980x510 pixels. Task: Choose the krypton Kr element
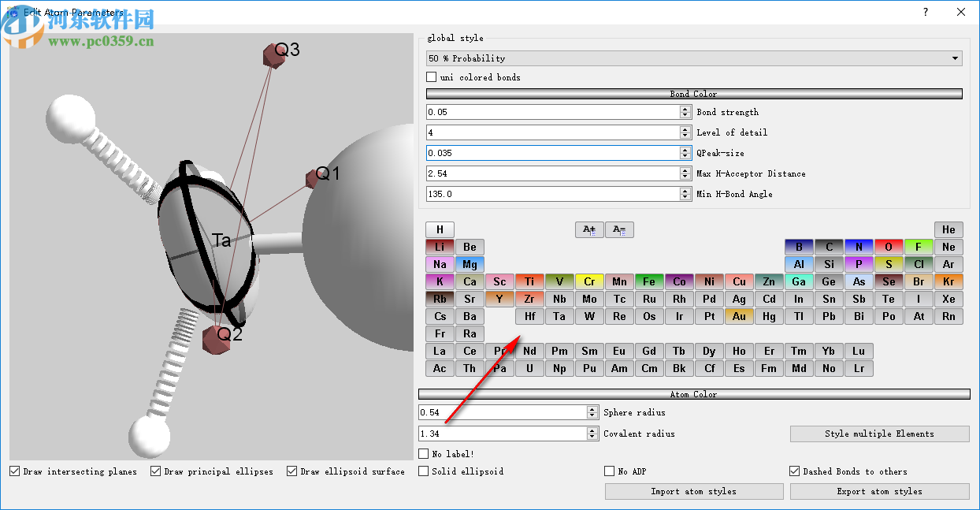click(x=948, y=281)
